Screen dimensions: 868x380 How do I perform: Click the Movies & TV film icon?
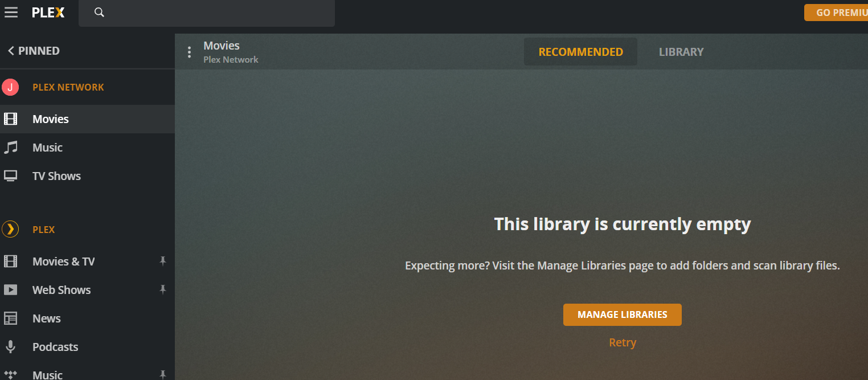11,261
